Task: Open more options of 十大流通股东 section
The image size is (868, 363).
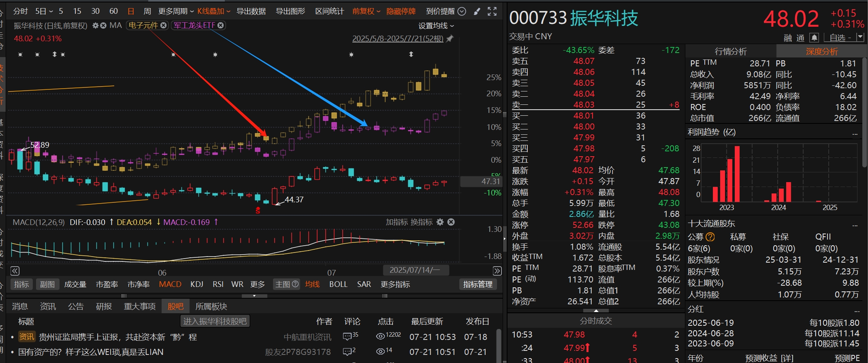Action: click(x=855, y=225)
